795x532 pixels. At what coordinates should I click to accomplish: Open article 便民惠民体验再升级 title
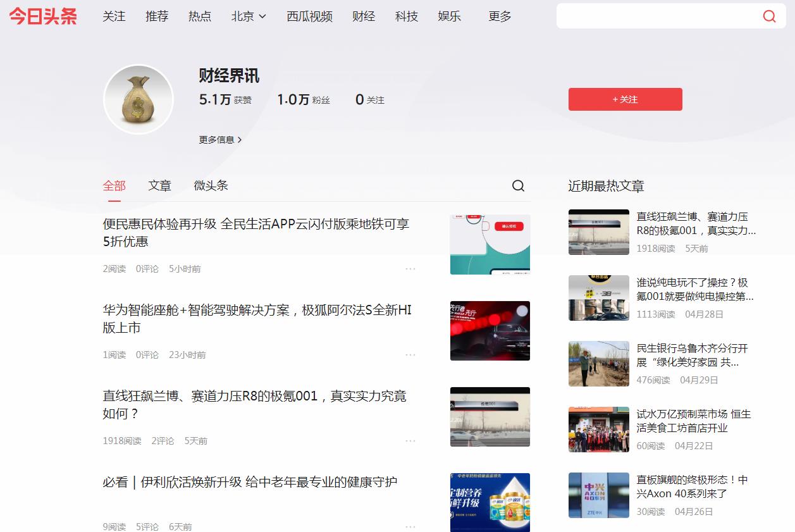point(256,233)
